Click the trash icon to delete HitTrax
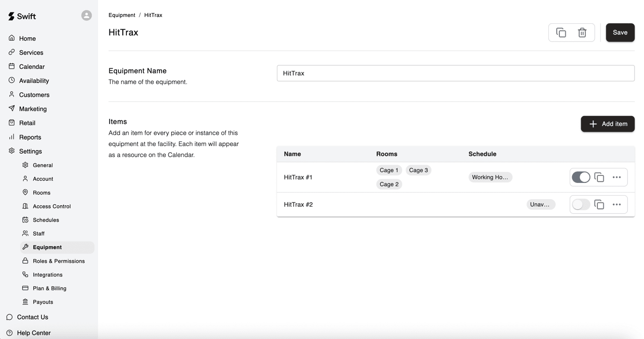The height and width of the screenshot is (339, 644). (x=582, y=33)
